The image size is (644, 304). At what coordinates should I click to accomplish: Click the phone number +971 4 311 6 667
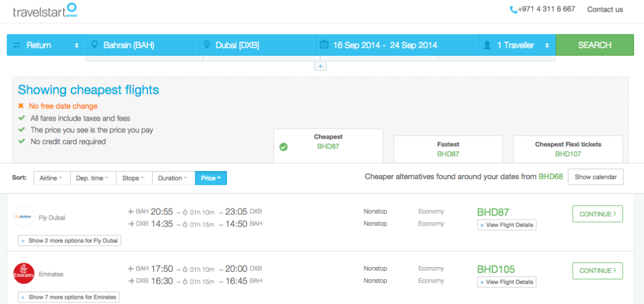[546, 9]
